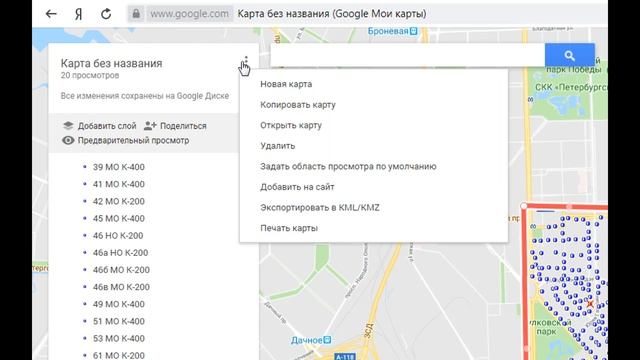
Task: Click Добавить слой button
Action: [100, 126]
